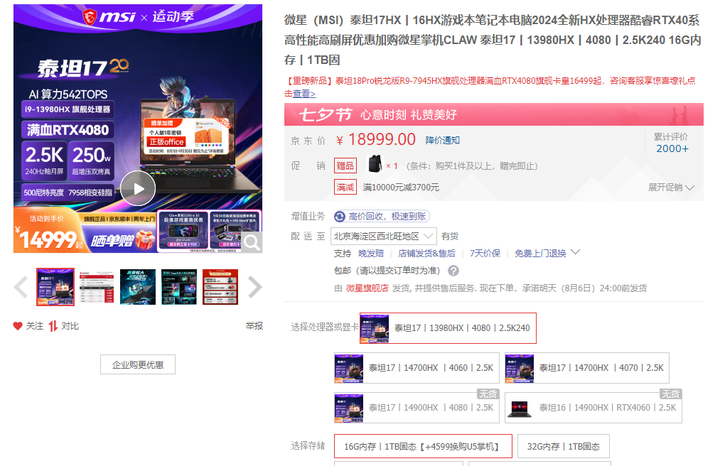Click the text 满10000元减3700元
Screen dimensions: 720x466
pyautogui.click(x=401, y=187)
